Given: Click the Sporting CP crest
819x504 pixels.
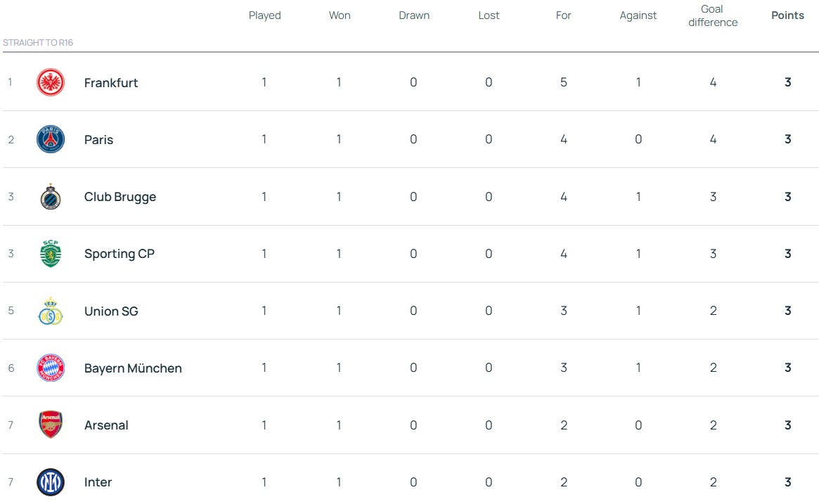Looking at the screenshot, I should click(51, 254).
